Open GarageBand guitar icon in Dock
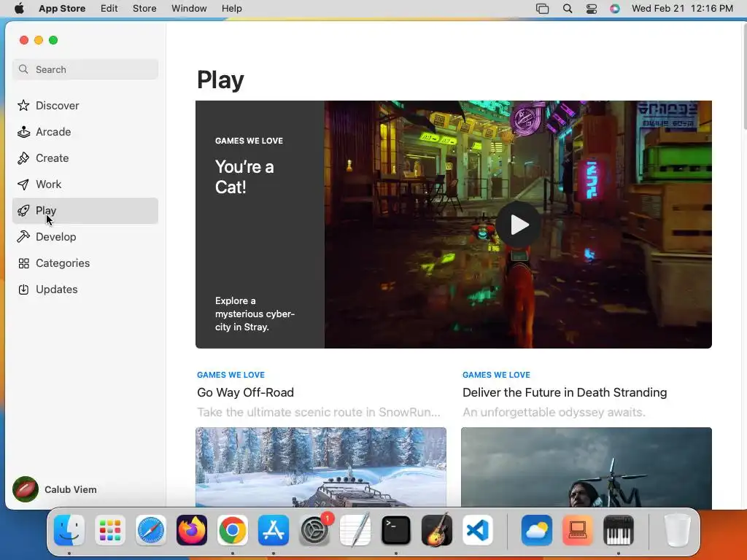Image resolution: width=747 pixels, height=560 pixels. (437, 530)
